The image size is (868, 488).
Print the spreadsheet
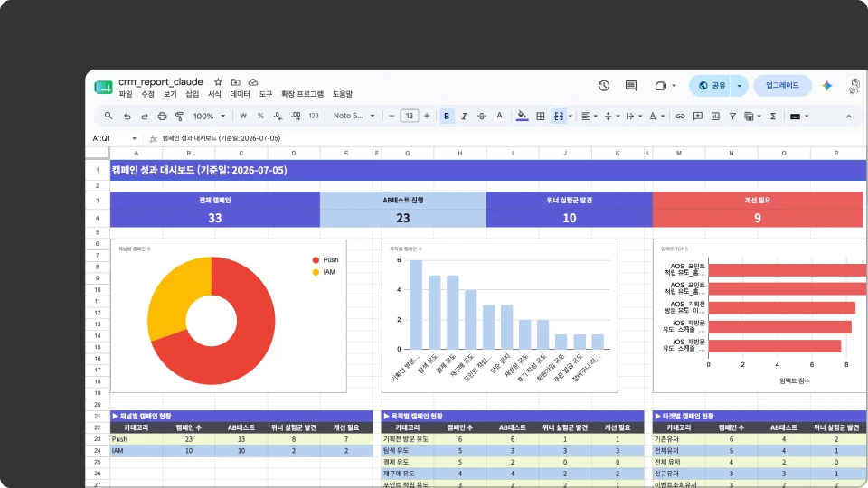(x=162, y=117)
